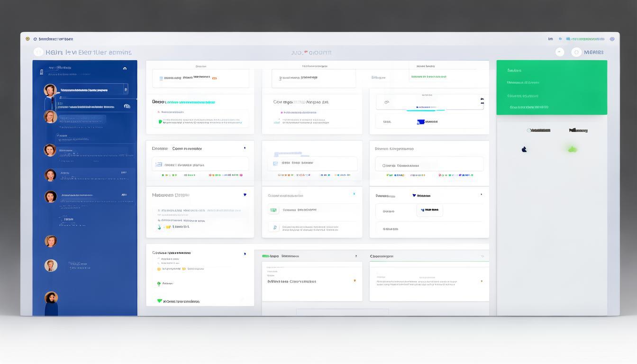Click the round icon at top of blue sidebar

125,69
